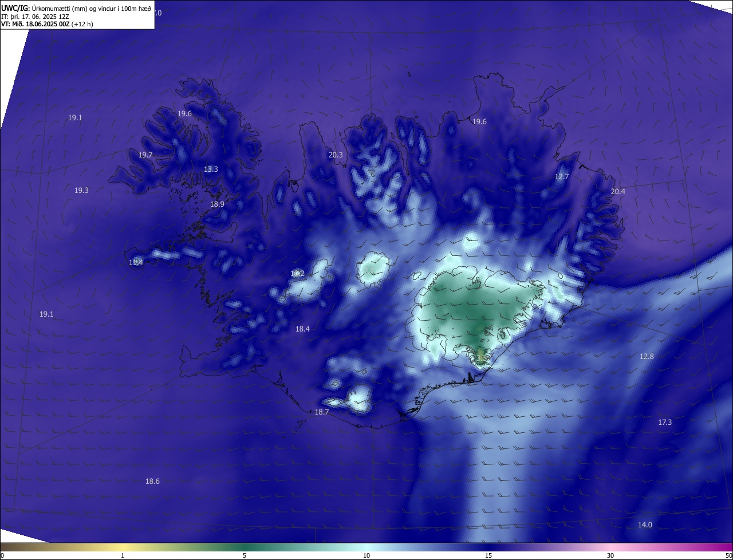Click the map value label 18.7

click(322, 412)
